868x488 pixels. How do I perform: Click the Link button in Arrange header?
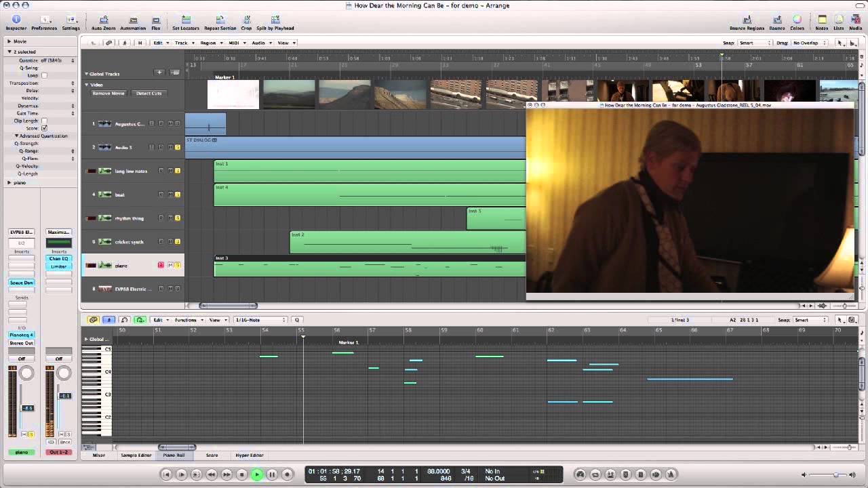click(x=109, y=43)
